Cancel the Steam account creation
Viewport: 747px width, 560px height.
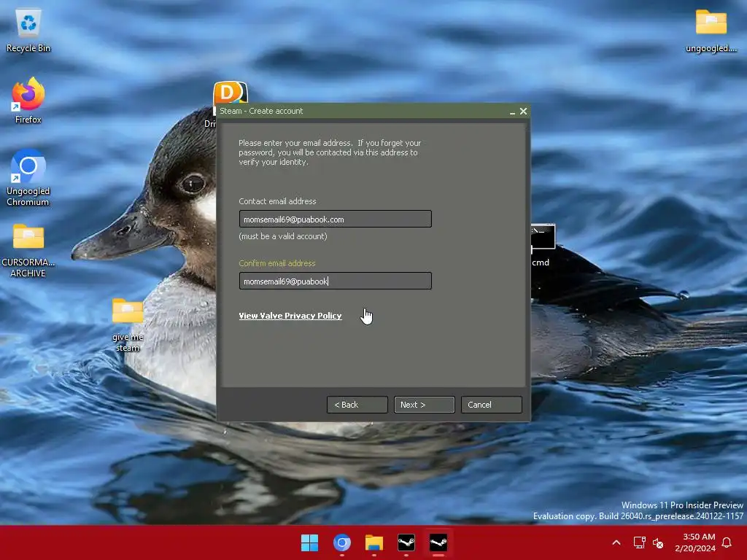coord(491,405)
